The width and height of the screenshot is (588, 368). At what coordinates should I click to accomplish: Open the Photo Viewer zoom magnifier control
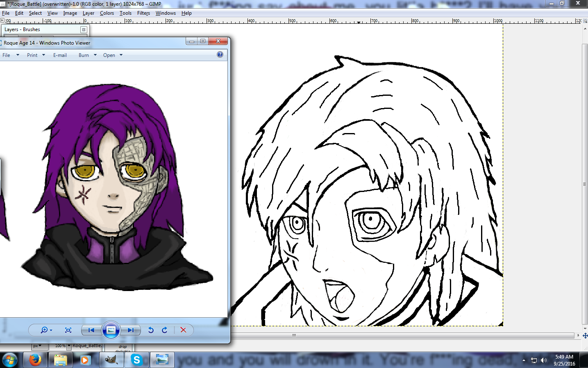coord(46,330)
